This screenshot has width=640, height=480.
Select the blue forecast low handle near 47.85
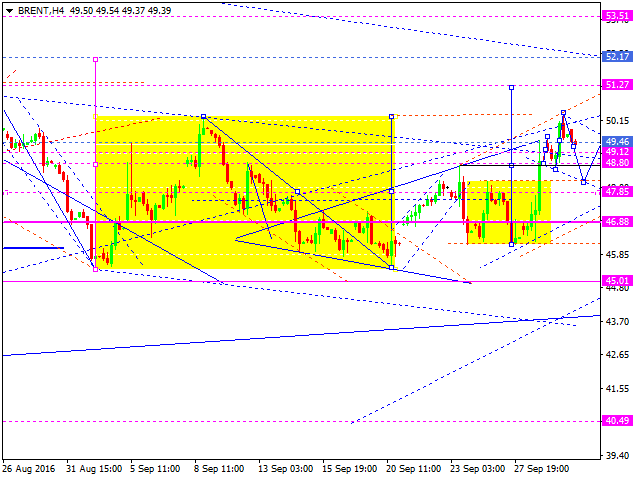coord(584,182)
